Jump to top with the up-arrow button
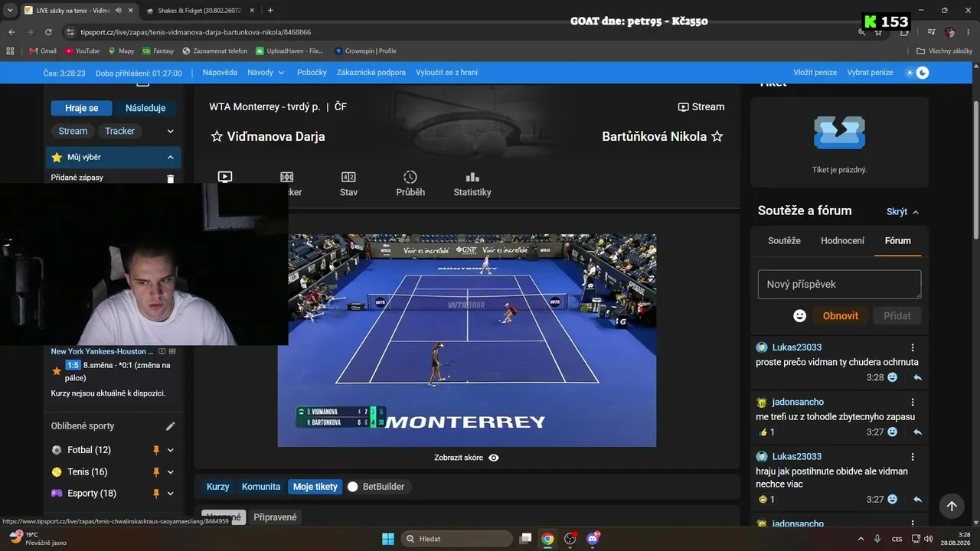 pos(951,506)
